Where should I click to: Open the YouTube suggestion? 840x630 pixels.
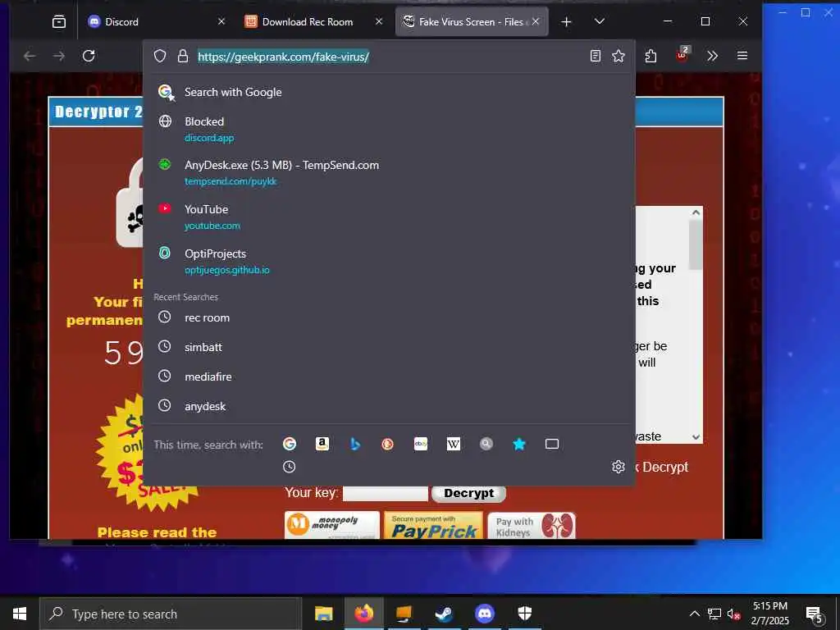(x=390, y=217)
